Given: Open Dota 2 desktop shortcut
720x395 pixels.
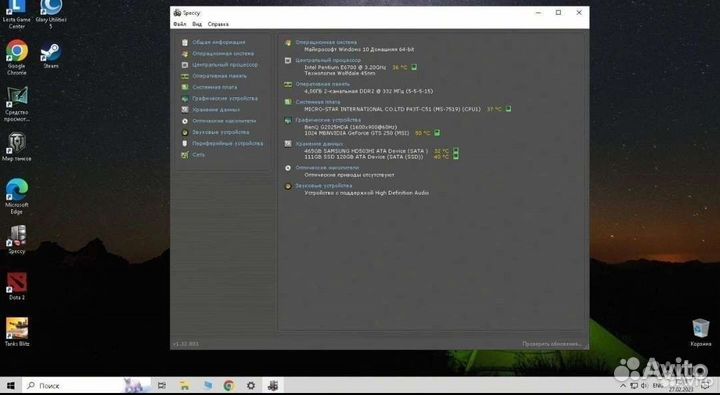Looking at the screenshot, I should coord(17,286).
